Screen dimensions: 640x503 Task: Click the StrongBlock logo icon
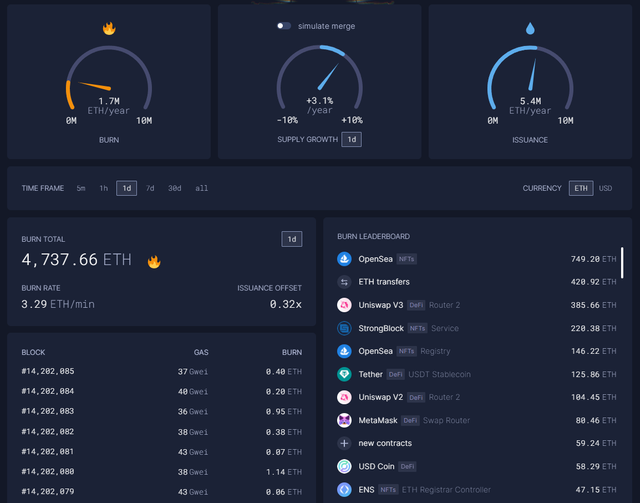pos(344,328)
